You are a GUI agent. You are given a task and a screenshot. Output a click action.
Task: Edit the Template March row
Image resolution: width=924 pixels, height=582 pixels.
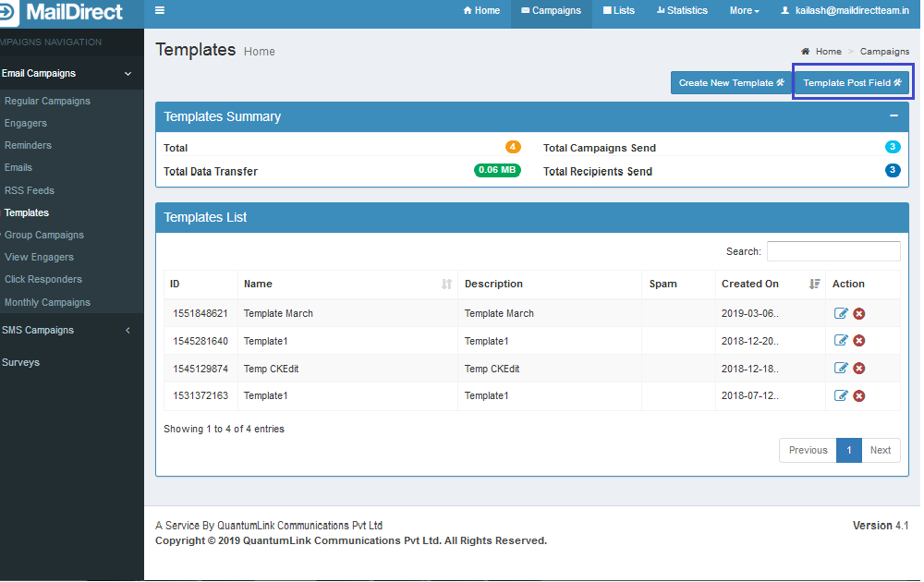click(841, 314)
